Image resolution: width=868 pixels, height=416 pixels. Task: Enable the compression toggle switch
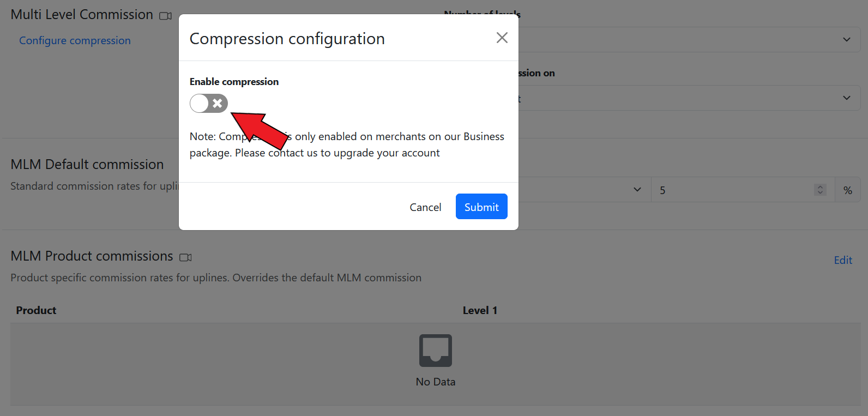coord(209,103)
